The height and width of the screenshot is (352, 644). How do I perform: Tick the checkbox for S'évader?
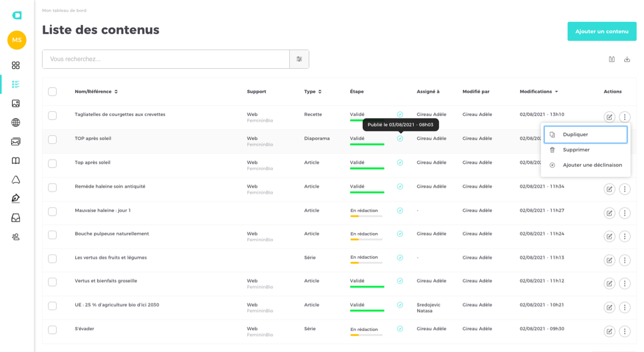coord(52,330)
